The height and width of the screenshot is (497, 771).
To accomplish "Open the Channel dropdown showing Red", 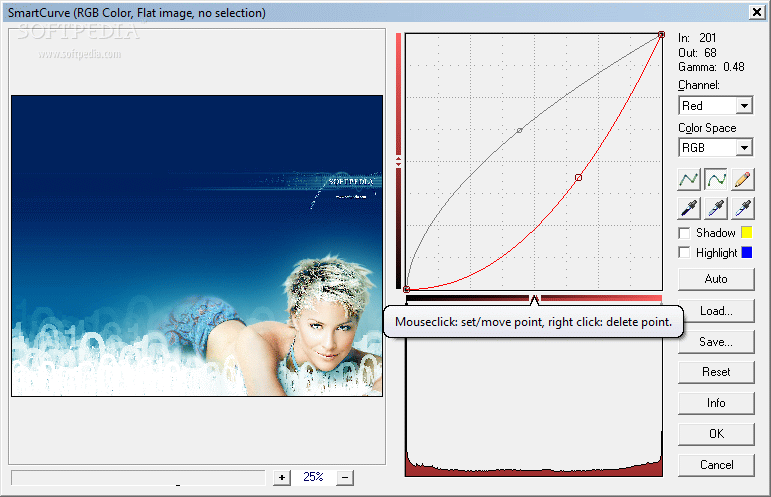I will 715,106.
